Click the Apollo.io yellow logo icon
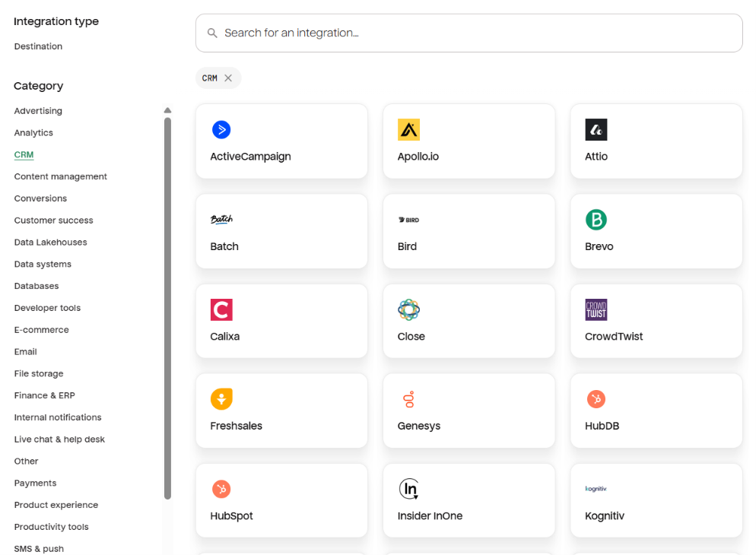 point(408,129)
